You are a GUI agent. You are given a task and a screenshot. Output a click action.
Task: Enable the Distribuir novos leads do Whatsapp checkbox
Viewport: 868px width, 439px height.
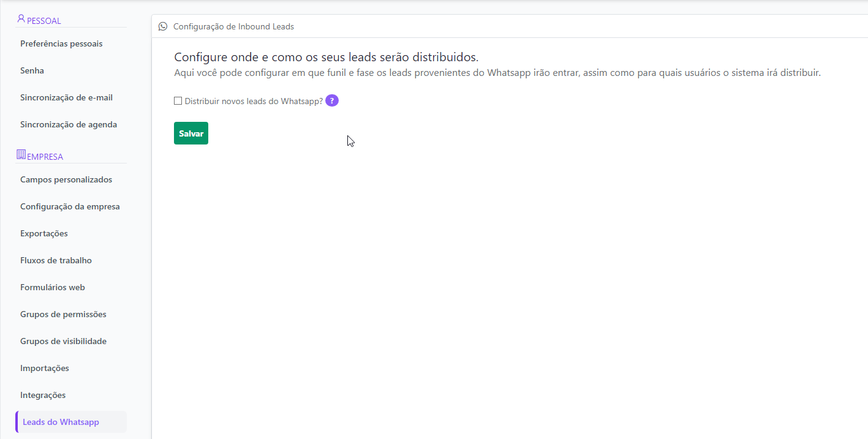click(178, 101)
